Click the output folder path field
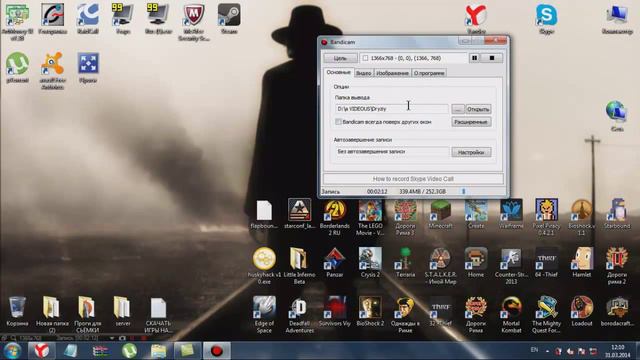The image size is (640, 360). click(x=391, y=109)
